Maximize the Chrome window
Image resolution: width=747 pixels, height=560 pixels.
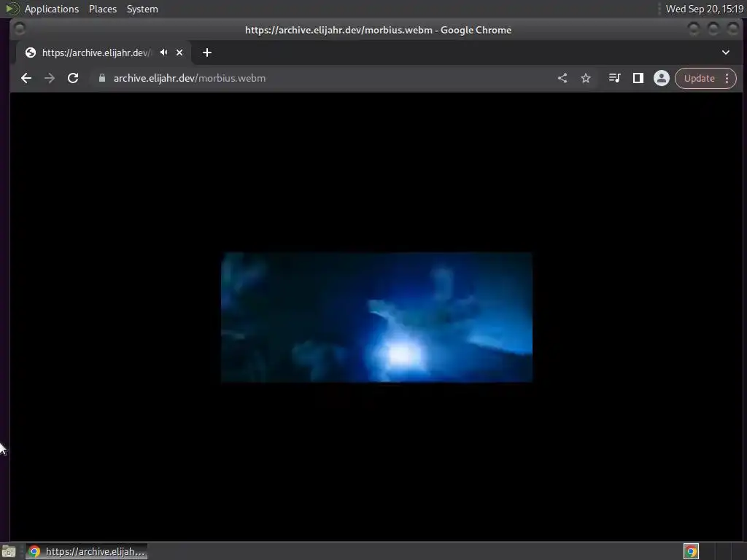pyautogui.click(x=713, y=29)
